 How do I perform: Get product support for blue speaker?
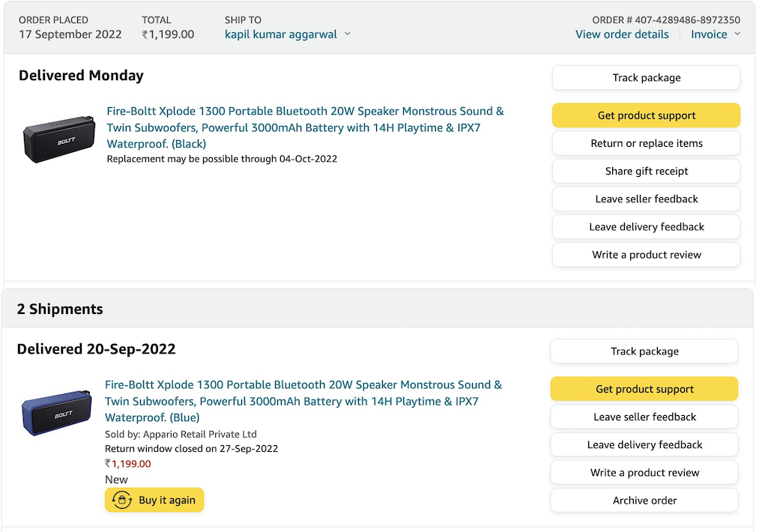click(644, 389)
